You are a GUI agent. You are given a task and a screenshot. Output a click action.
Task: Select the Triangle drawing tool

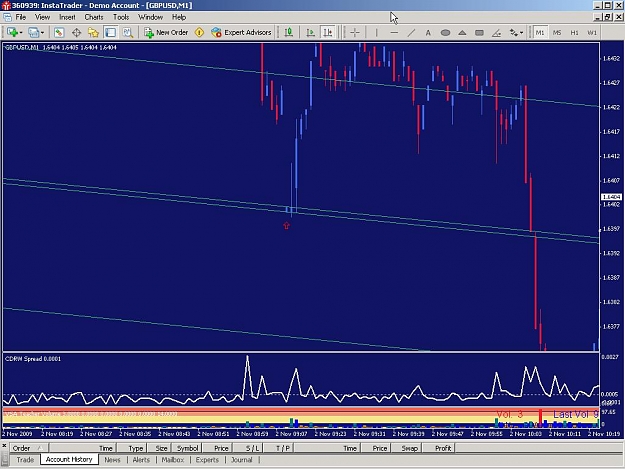(462, 32)
